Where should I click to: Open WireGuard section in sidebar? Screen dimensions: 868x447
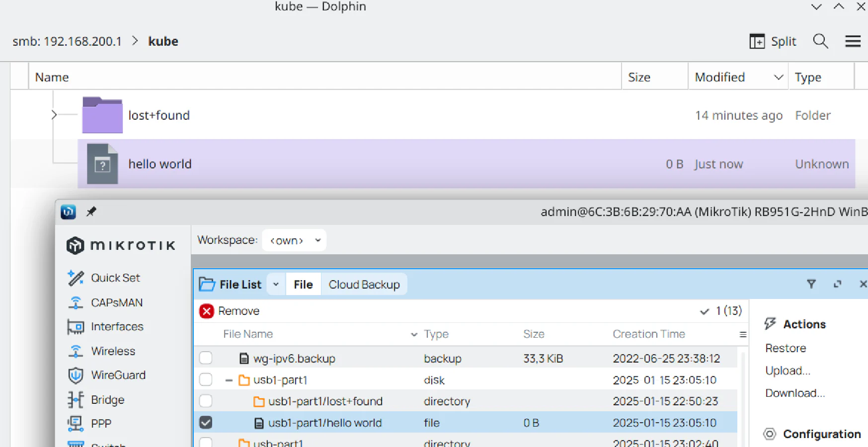pyautogui.click(x=118, y=375)
